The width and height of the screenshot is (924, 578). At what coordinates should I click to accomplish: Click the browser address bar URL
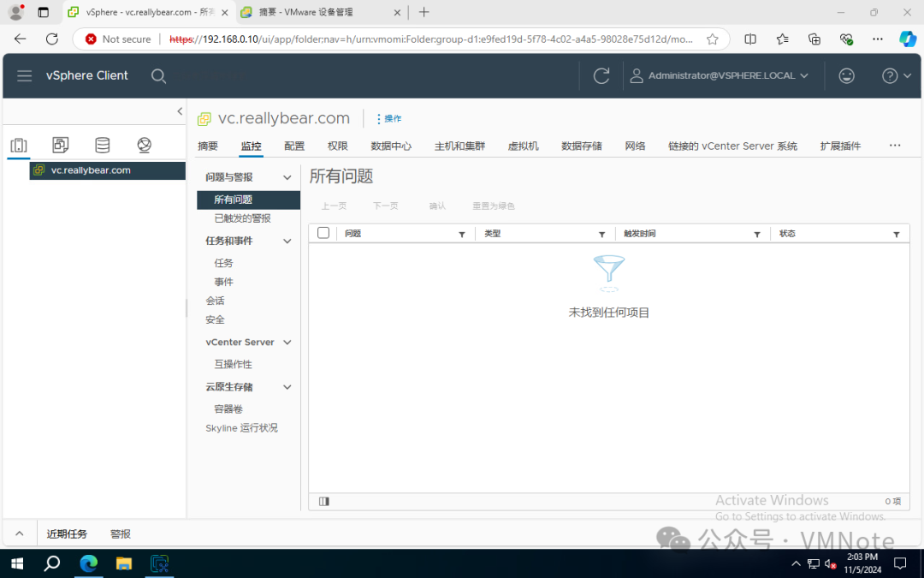430,39
